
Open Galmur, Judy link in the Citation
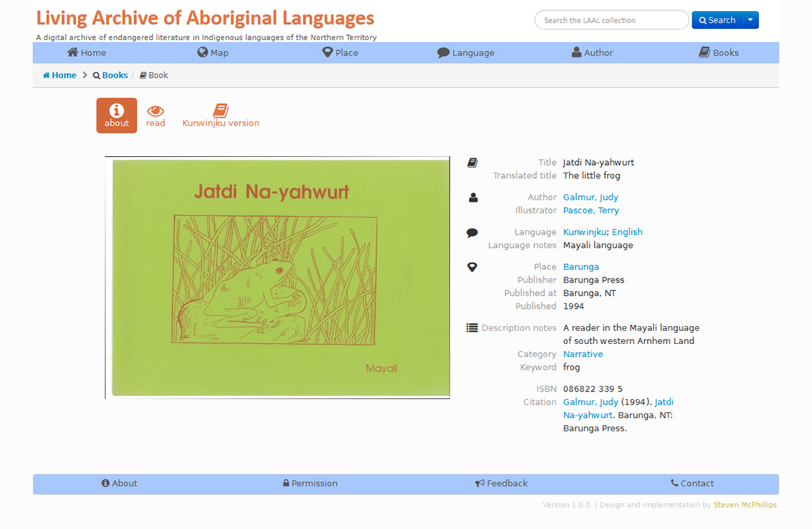coord(591,402)
